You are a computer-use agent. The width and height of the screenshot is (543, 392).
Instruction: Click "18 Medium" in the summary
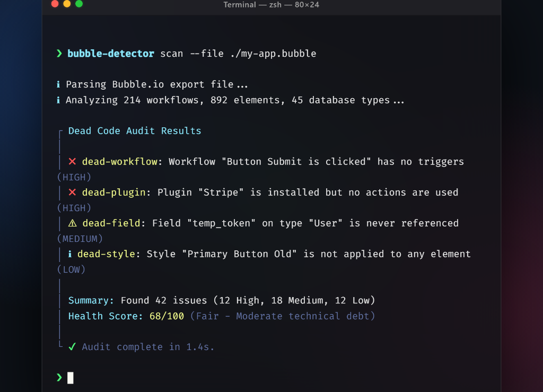pyautogui.click(x=297, y=301)
